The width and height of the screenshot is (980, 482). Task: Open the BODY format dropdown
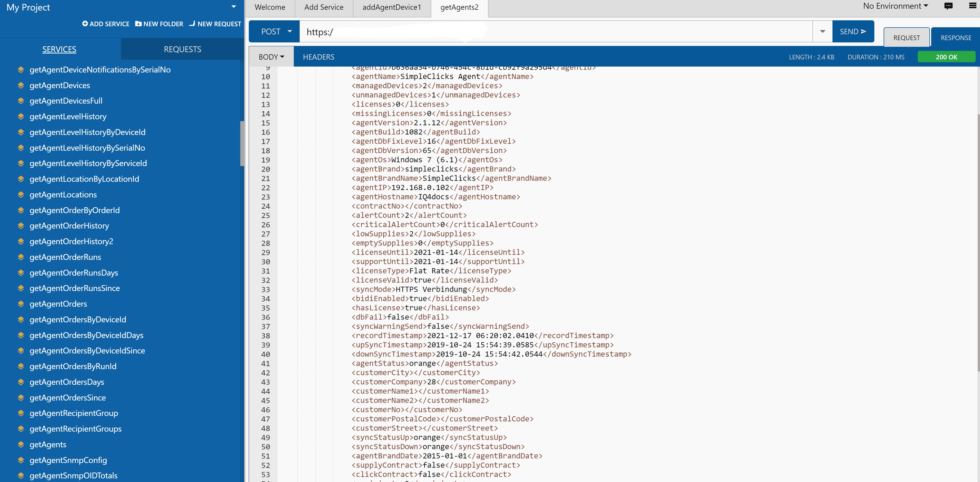click(x=271, y=57)
